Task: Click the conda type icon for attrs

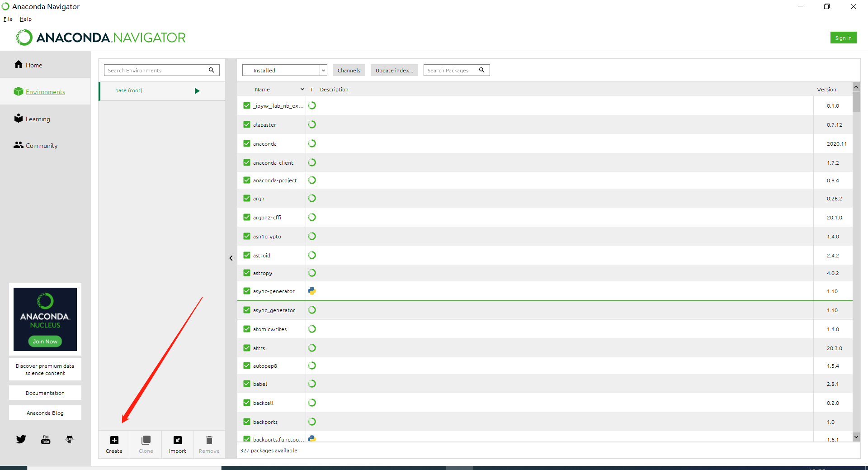Action: [x=312, y=348]
